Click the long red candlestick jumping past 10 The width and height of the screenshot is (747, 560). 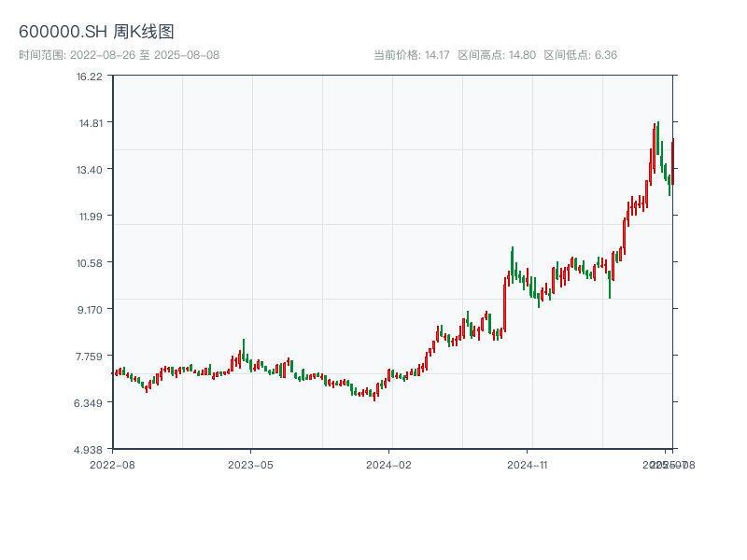click(504, 305)
